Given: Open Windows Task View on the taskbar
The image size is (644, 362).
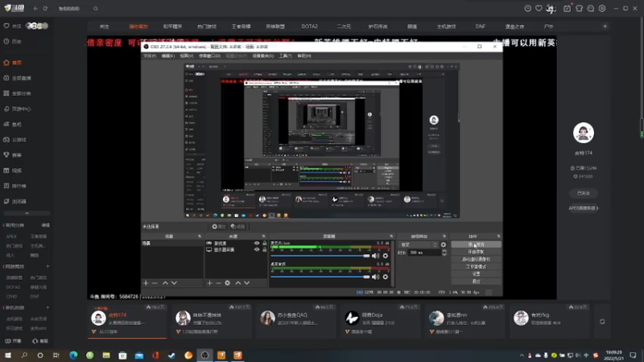Looking at the screenshot, I should [56, 355].
